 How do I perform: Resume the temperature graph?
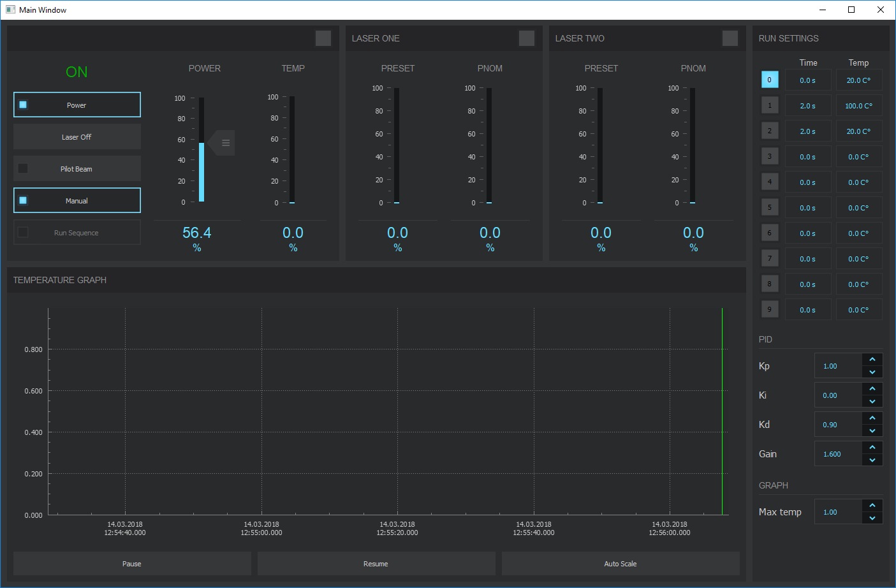[376, 563]
